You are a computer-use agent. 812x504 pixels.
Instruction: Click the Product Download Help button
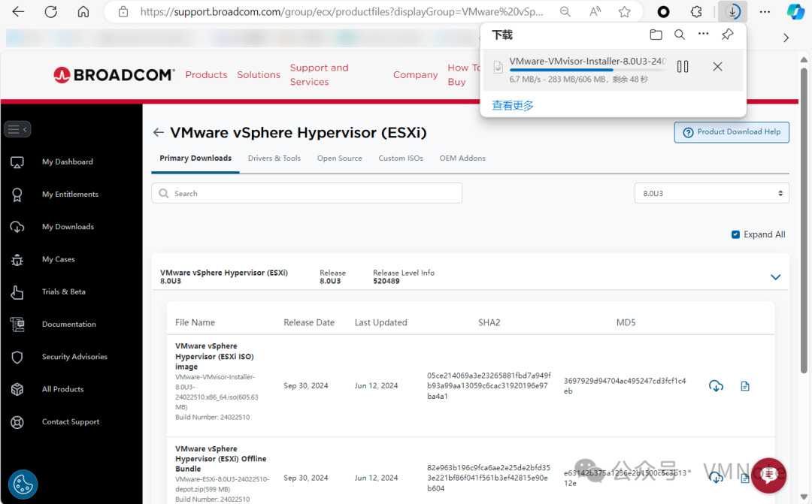pos(732,132)
